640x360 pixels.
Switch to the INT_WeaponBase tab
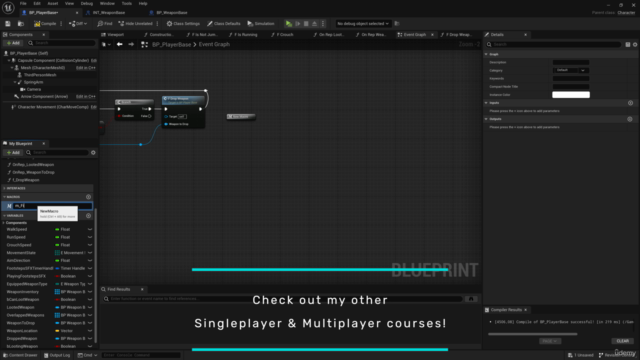click(109, 13)
